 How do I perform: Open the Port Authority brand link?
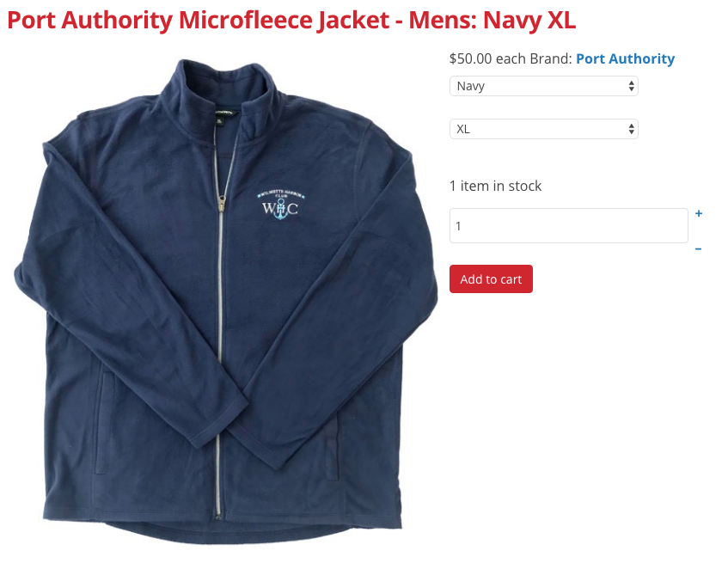point(625,59)
